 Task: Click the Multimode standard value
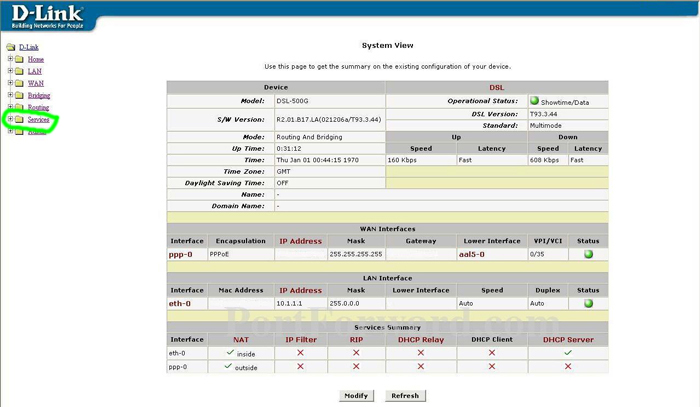[x=546, y=125]
